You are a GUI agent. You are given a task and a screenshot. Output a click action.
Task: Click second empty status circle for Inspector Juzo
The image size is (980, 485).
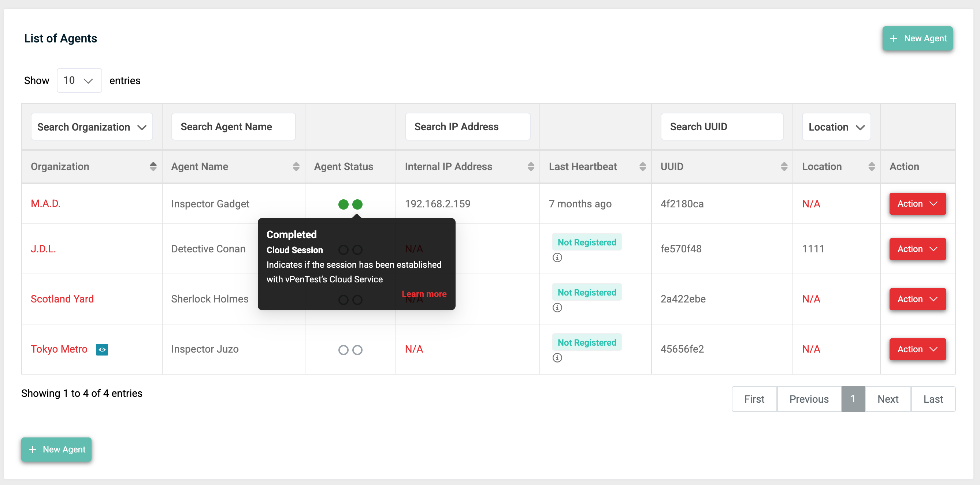[357, 350]
